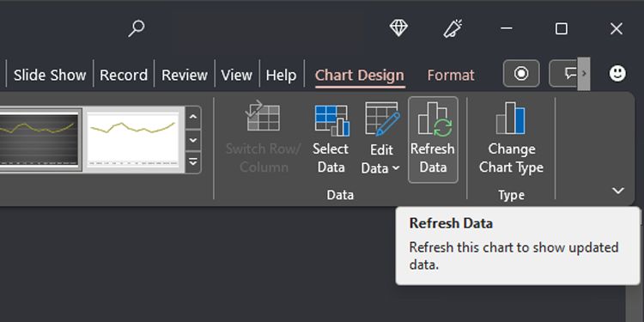Apply the dark background chart style
This screenshot has height=322, width=644.
(39, 139)
